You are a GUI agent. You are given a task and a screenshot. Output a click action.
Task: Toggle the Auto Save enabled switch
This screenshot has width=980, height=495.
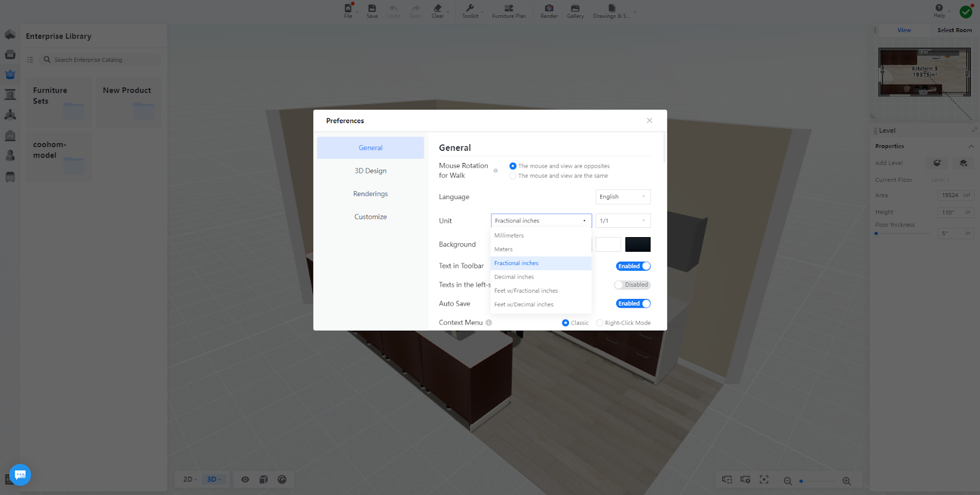(x=633, y=304)
